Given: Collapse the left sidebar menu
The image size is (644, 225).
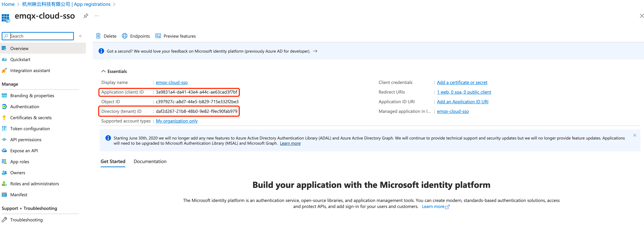Looking at the screenshot, I should pos(81,36).
